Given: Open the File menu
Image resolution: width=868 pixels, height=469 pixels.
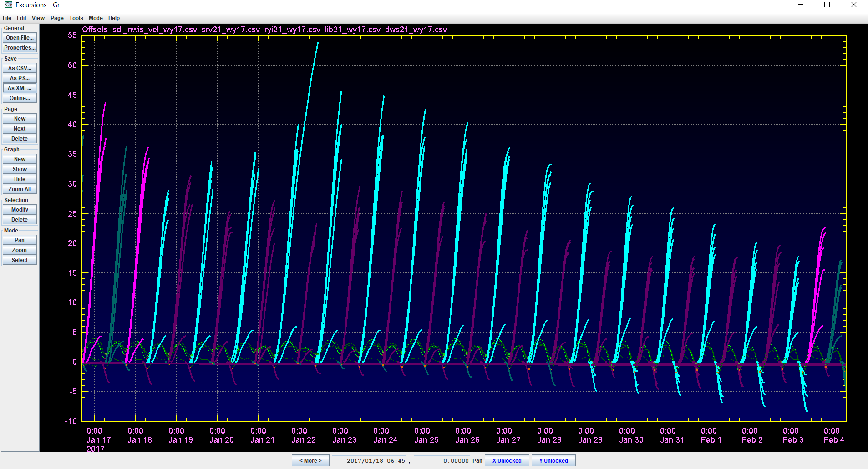Looking at the screenshot, I should pyautogui.click(x=7, y=18).
